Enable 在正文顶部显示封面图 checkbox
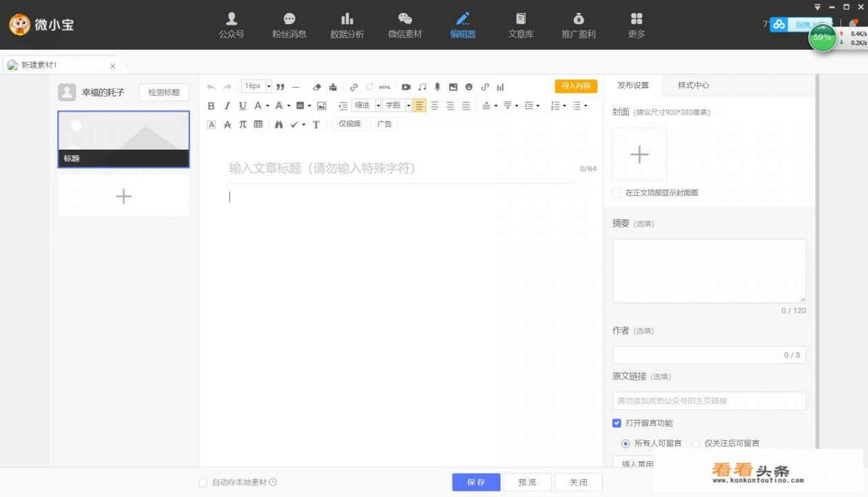 pos(617,192)
